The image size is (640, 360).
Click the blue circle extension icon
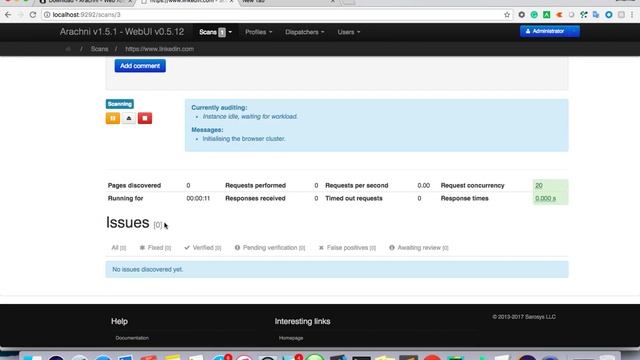pyautogui.click(x=609, y=15)
